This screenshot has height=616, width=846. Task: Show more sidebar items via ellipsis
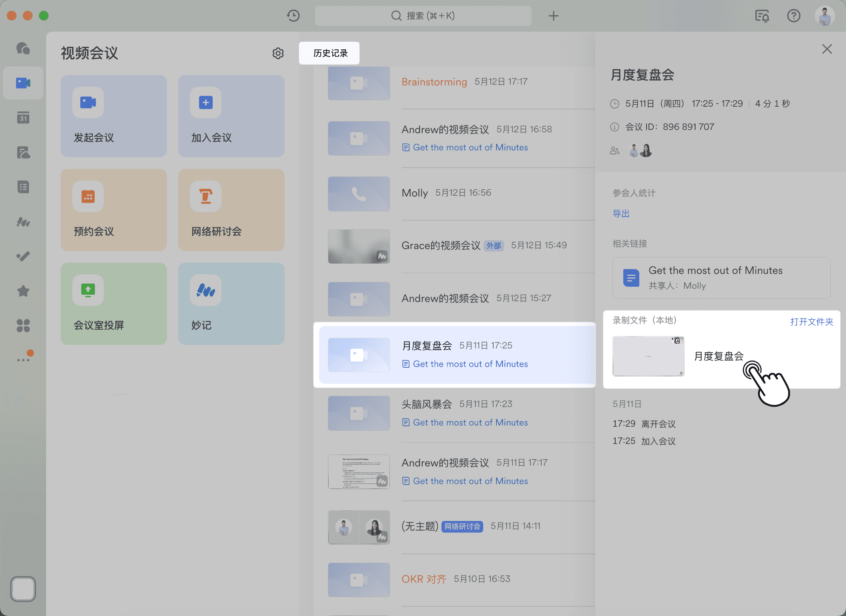(x=23, y=360)
